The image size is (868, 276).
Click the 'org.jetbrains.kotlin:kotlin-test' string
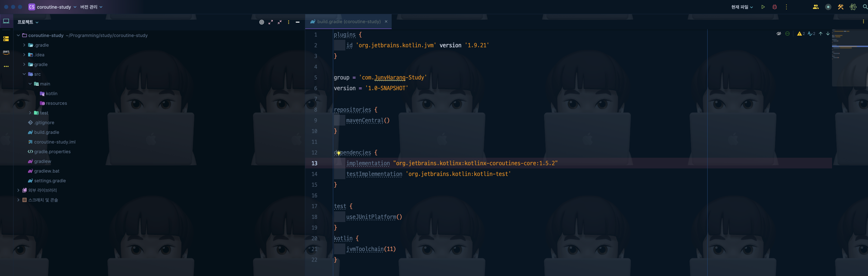[x=458, y=174]
